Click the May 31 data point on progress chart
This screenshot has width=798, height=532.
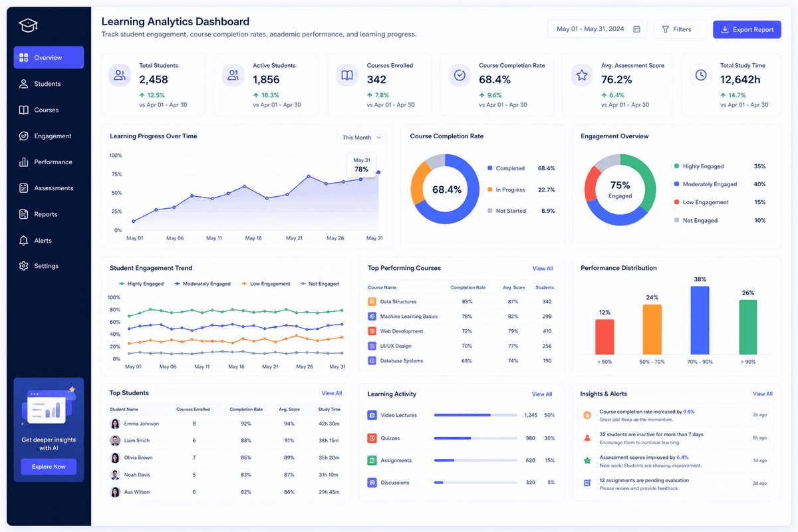pos(378,173)
